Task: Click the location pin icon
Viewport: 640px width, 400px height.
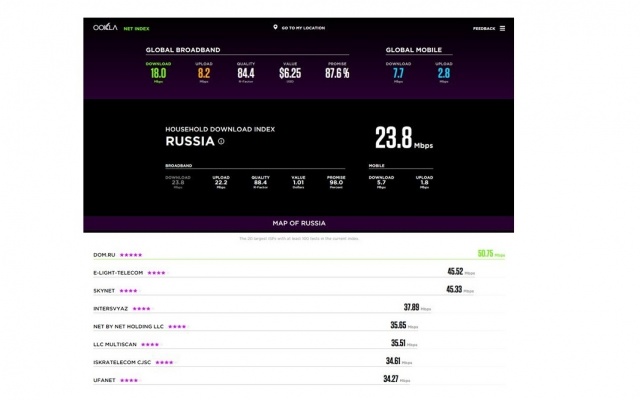Action: coord(276,27)
